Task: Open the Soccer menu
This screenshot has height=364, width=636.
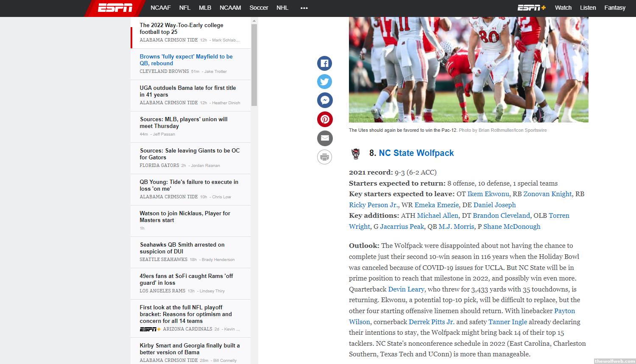Action: (x=259, y=8)
